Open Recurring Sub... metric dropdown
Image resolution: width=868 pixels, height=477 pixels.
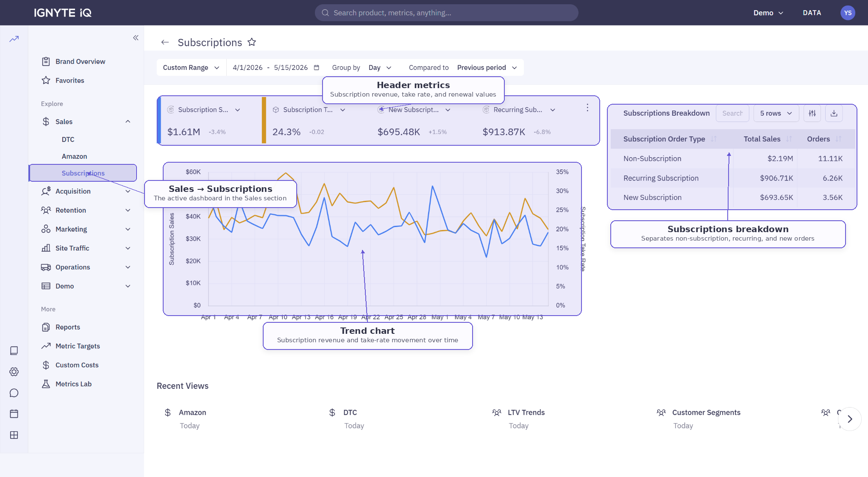pyautogui.click(x=553, y=110)
